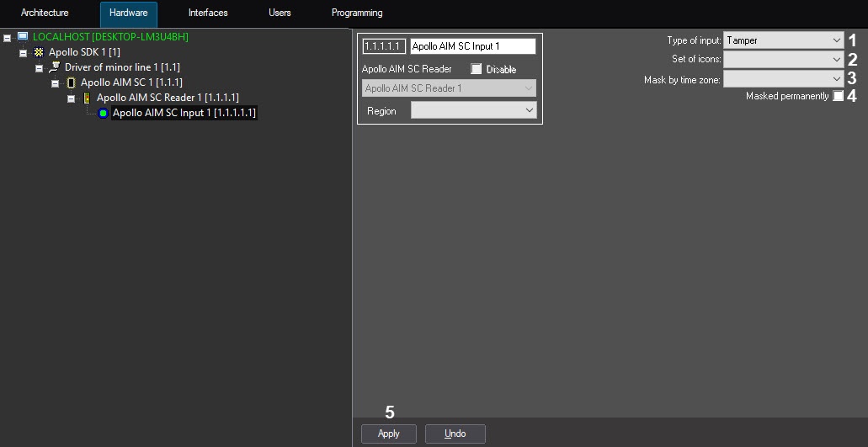Click the Set of icons label
Screen dimensions: 868x447
[x=696, y=59]
